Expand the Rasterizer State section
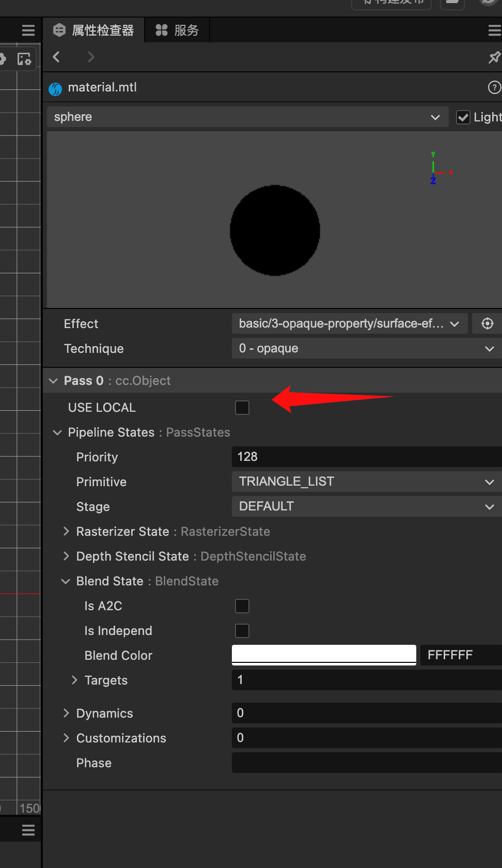Image resolution: width=502 pixels, height=868 pixels. 66,531
